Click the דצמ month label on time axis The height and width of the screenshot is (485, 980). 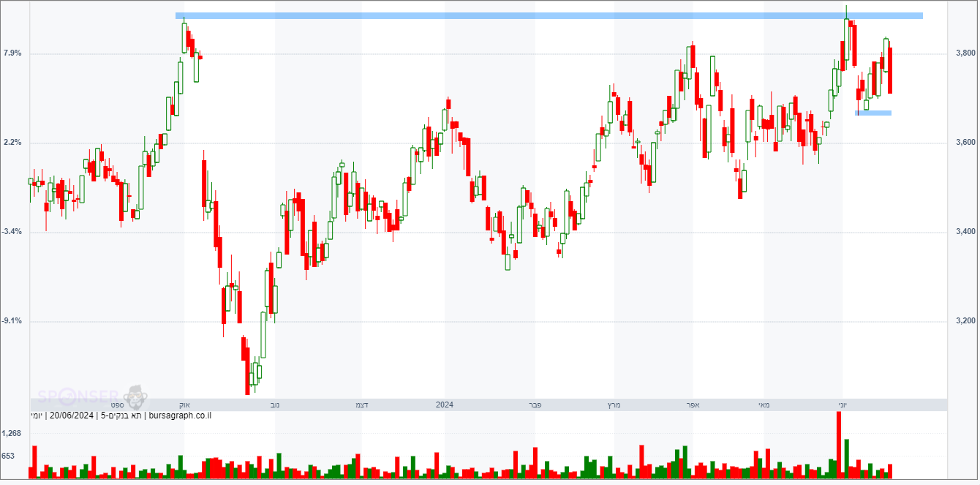pos(361,405)
